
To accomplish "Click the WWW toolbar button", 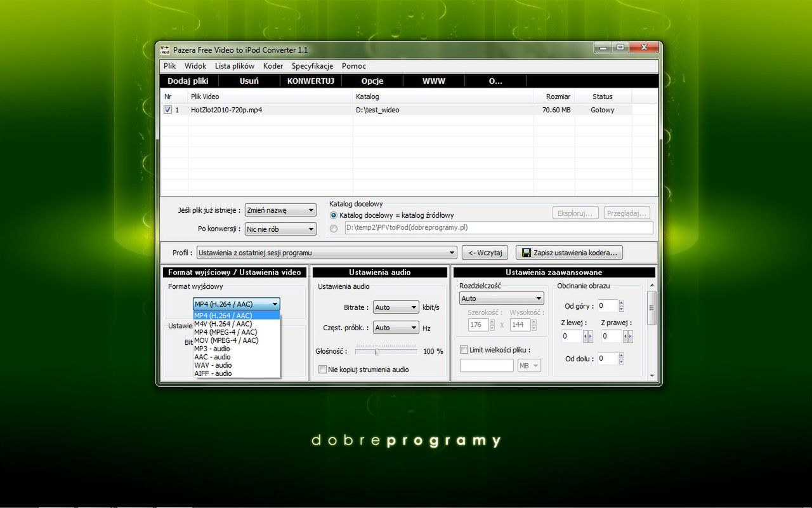I will 434,81.
